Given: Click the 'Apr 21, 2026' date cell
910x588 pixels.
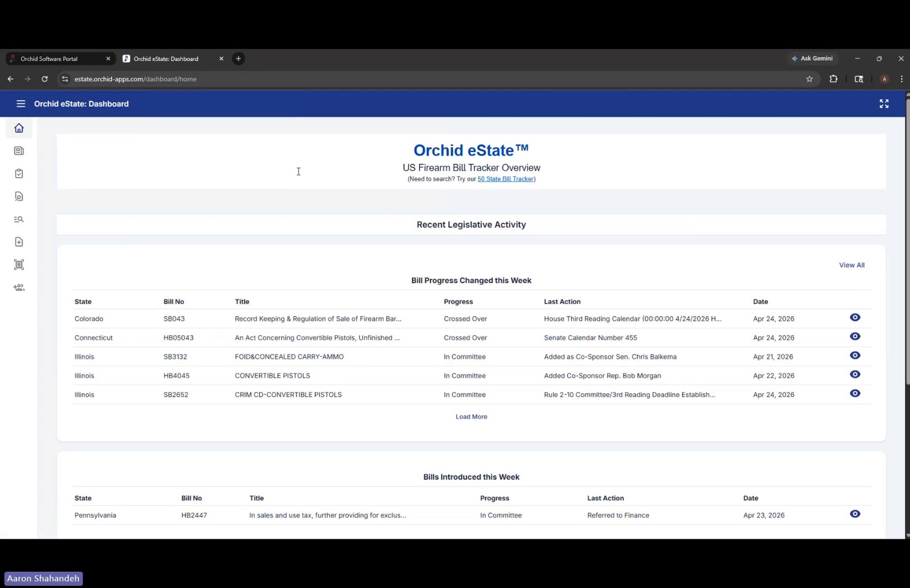Looking at the screenshot, I should click(x=774, y=357).
